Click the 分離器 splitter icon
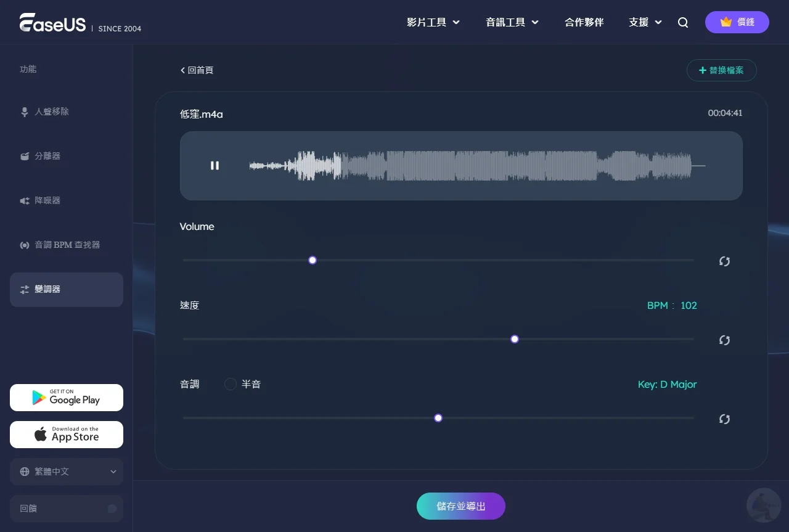This screenshot has width=789, height=532. click(25, 156)
